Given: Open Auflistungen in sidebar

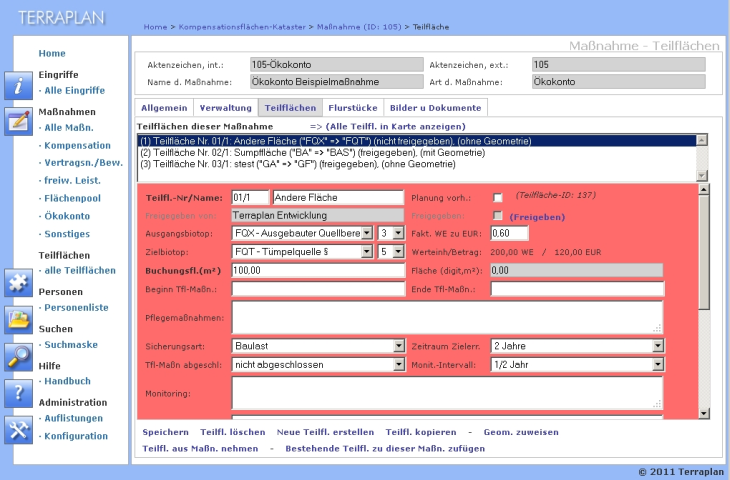Looking at the screenshot, I should [x=74, y=418].
